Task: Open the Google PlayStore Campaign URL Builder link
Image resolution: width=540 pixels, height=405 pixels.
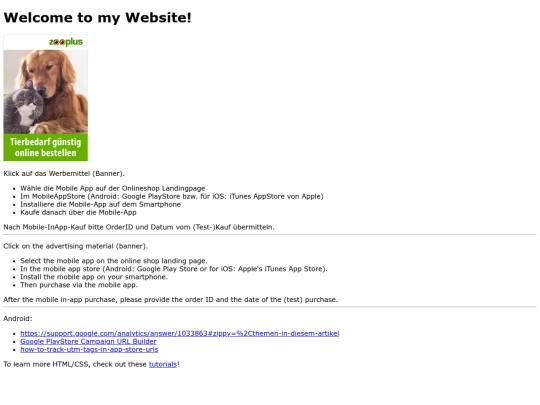Action: [88, 341]
